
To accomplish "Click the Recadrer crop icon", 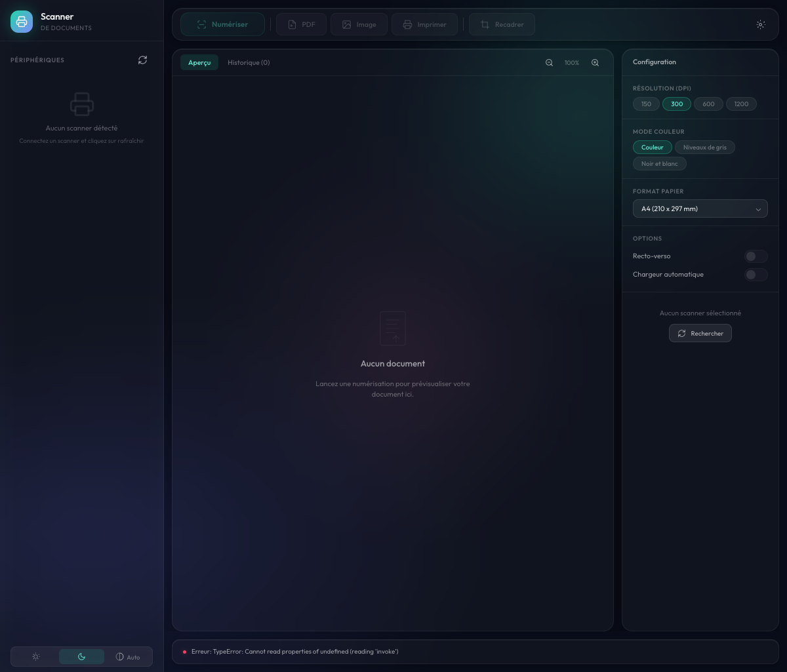I will [485, 24].
